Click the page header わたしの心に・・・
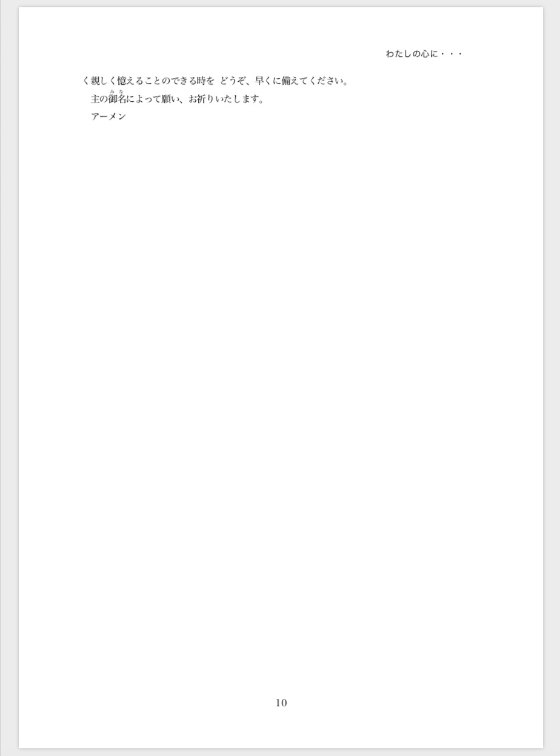This screenshot has width=560, height=756. (424, 54)
